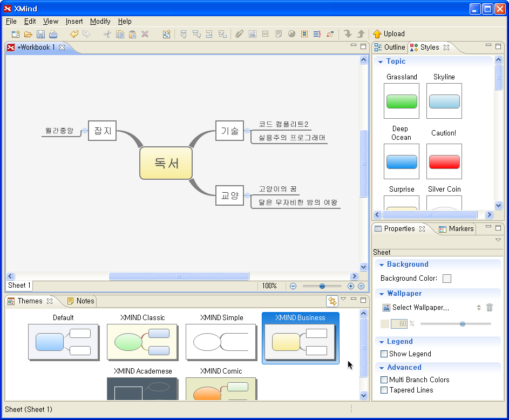Collapse the Advanced section

pyautogui.click(x=382, y=368)
